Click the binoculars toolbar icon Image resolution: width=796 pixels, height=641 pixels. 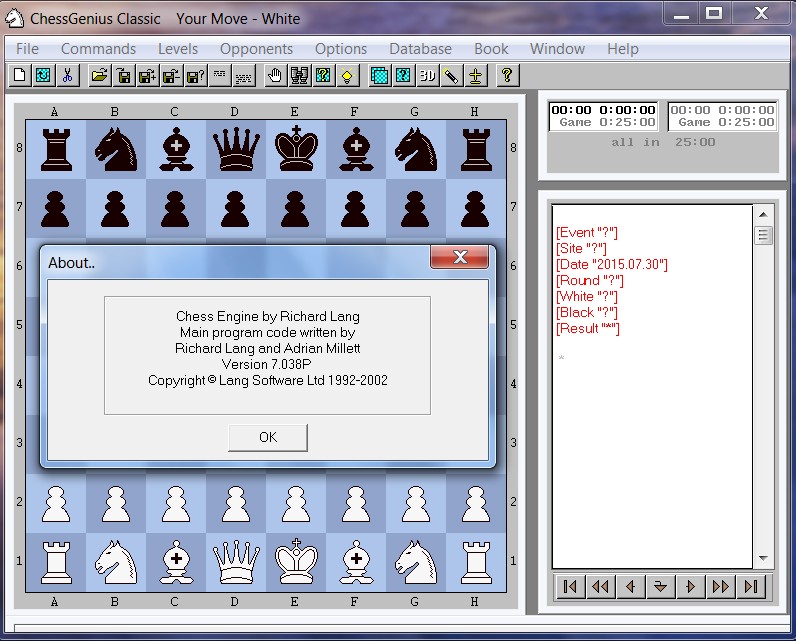pos(300,76)
